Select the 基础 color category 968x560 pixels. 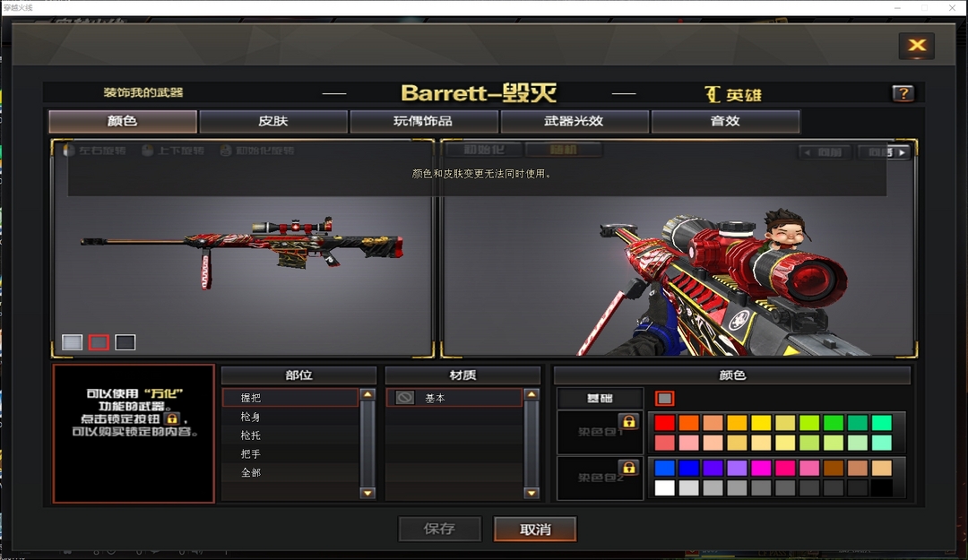[600, 398]
